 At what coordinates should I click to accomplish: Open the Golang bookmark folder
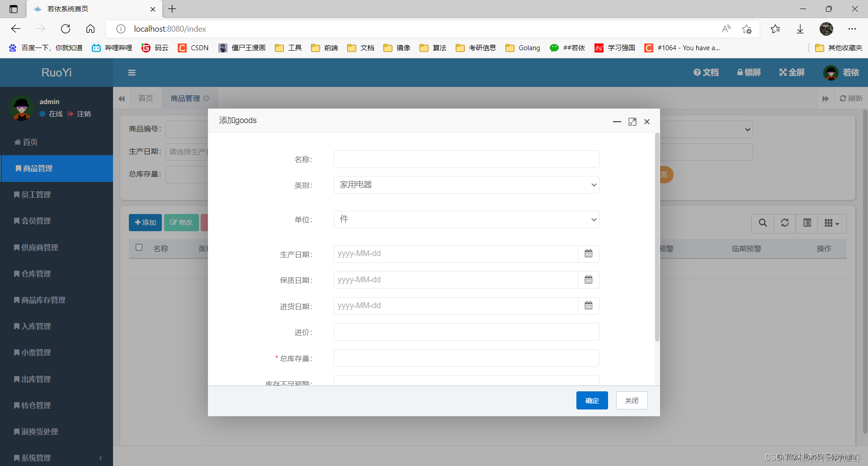click(523, 48)
